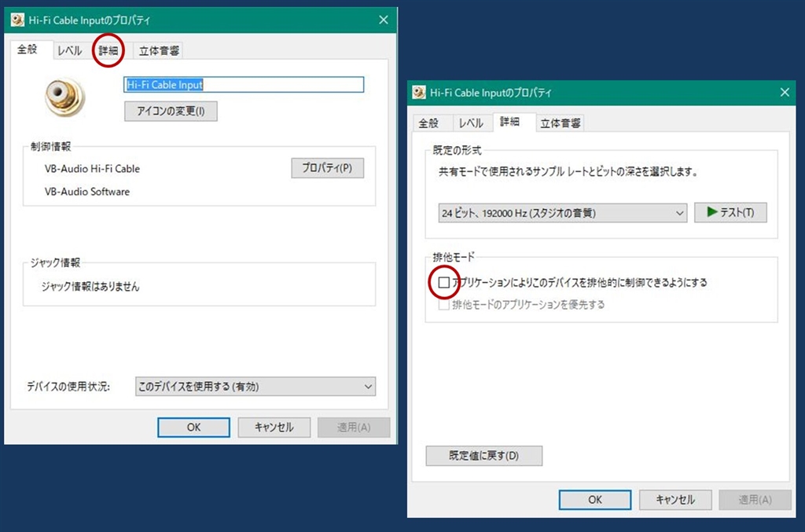The image size is (805, 532).
Task: Open 立体音響 tab in right window
Action: [x=560, y=123]
